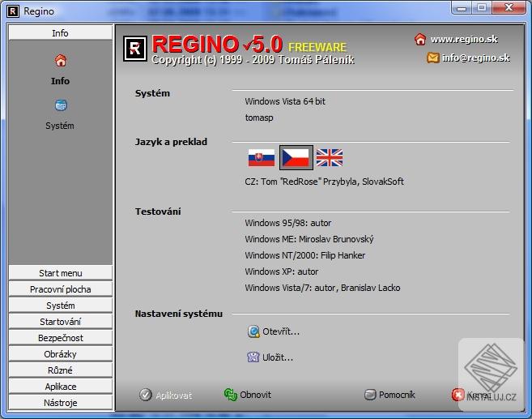Screen dimensions: 532x419
Task: Click the Jazyk a překlad heading
Action: pyautogui.click(x=171, y=142)
